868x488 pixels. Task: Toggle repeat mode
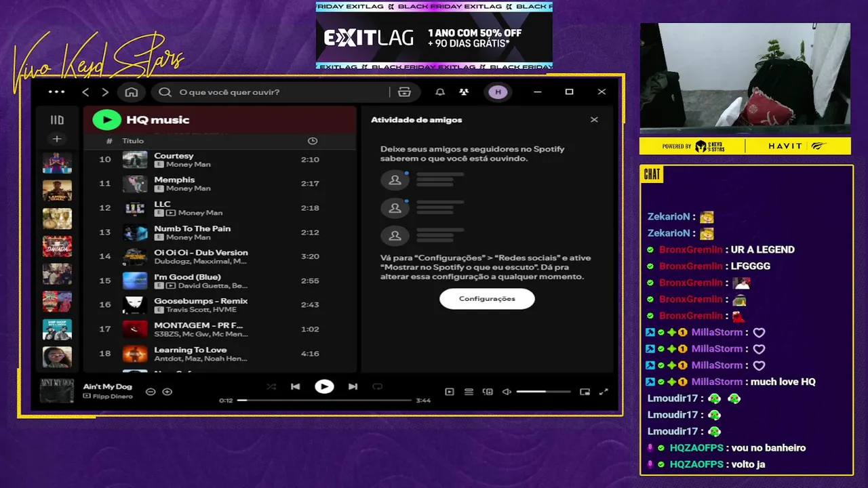(x=378, y=387)
